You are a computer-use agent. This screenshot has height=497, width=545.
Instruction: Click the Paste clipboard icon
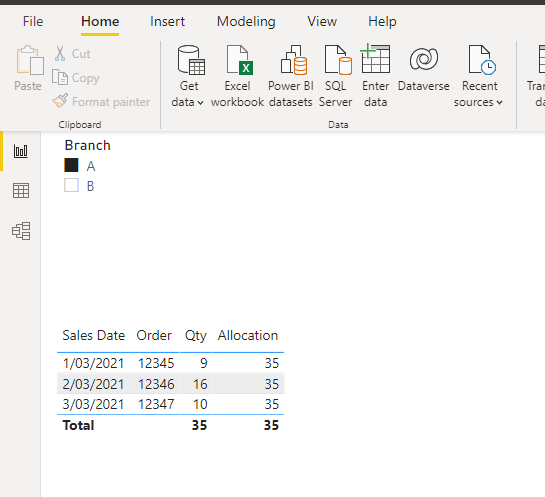click(x=30, y=60)
